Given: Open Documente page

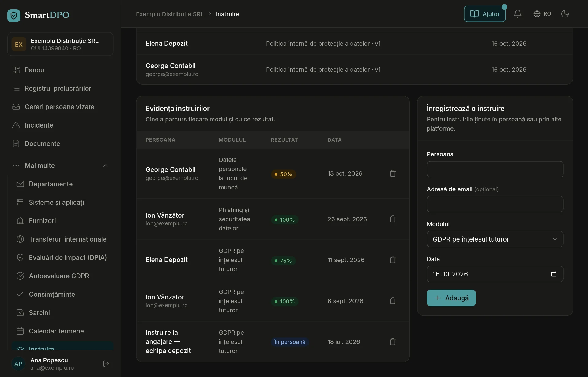Looking at the screenshot, I should [x=60, y=143].
